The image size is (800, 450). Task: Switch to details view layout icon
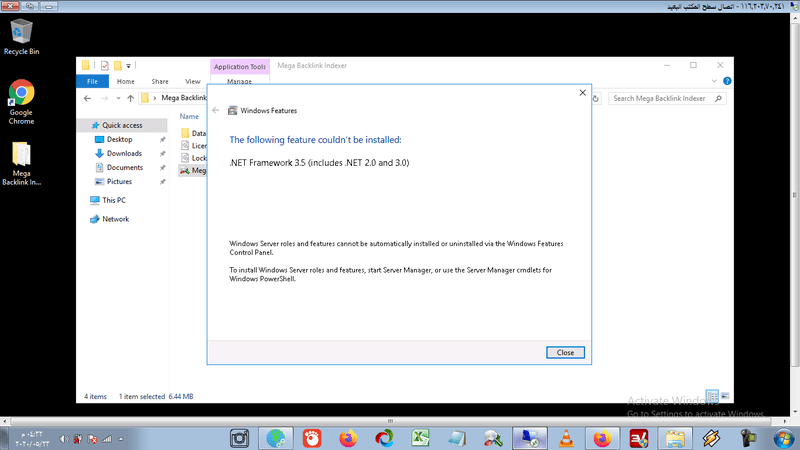[x=712, y=396]
